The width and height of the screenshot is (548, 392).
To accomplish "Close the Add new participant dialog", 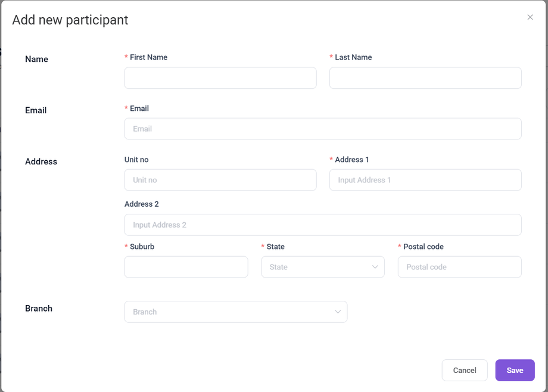I will point(530,17).
